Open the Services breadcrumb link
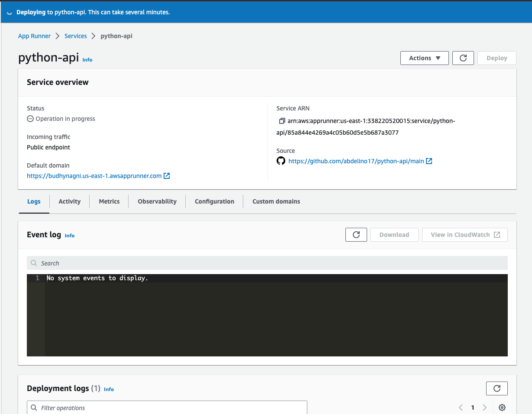The height and width of the screenshot is (414, 532). click(75, 36)
